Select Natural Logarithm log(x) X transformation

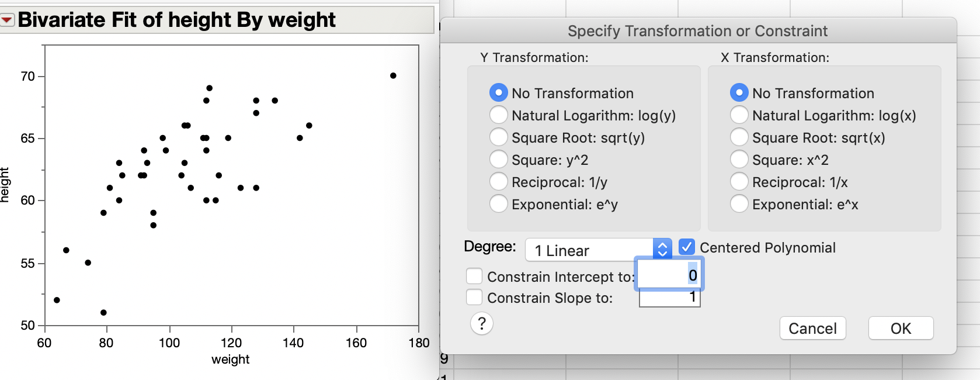(739, 115)
